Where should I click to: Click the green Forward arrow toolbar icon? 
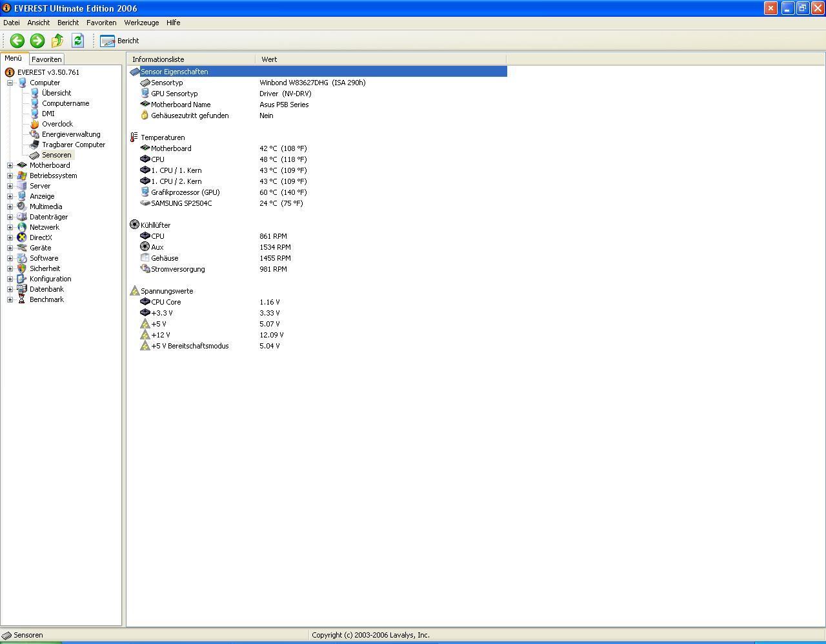pos(37,41)
